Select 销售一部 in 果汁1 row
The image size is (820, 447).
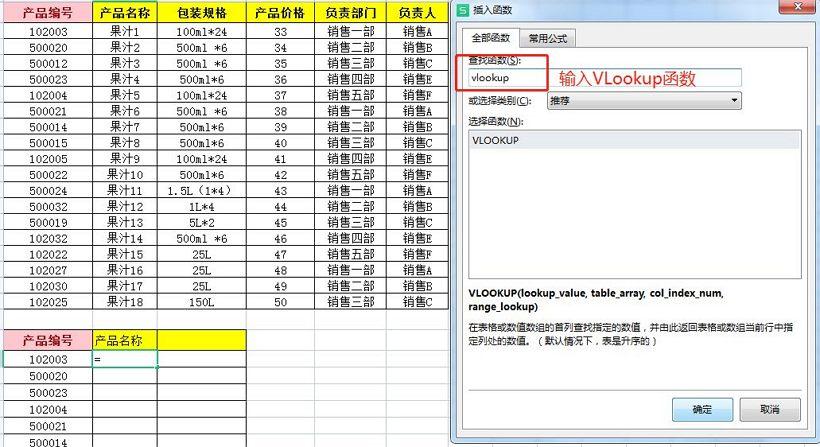(350, 31)
